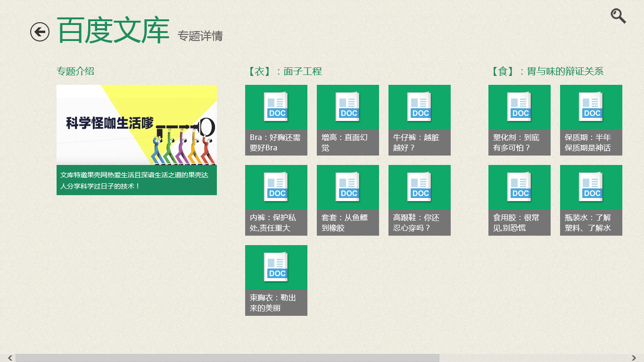Click the 百度文库 title

tap(113, 31)
